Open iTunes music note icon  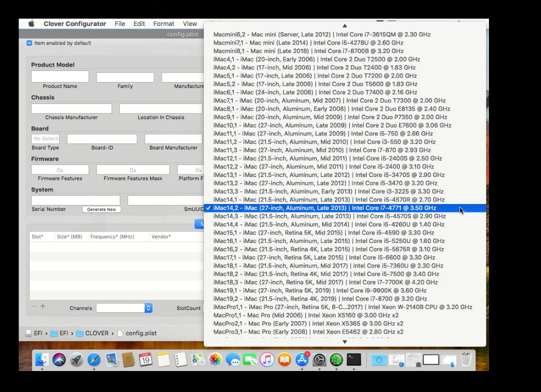pos(267,359)
